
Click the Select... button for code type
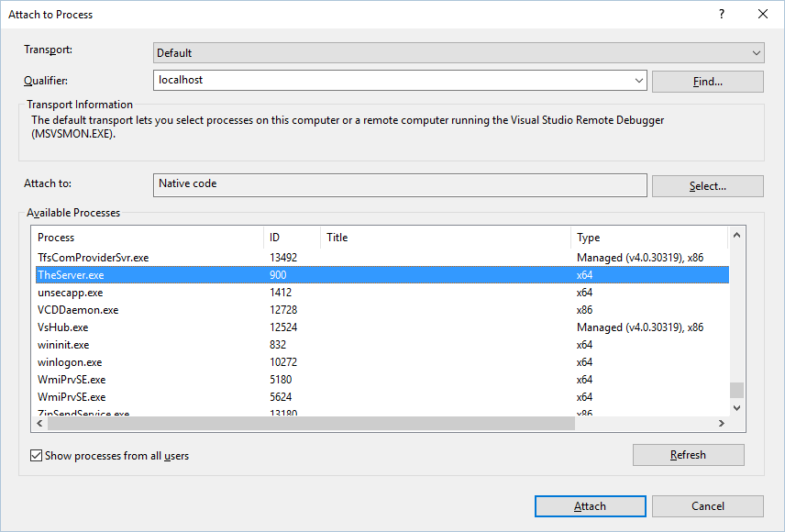(x=707, y=186)
